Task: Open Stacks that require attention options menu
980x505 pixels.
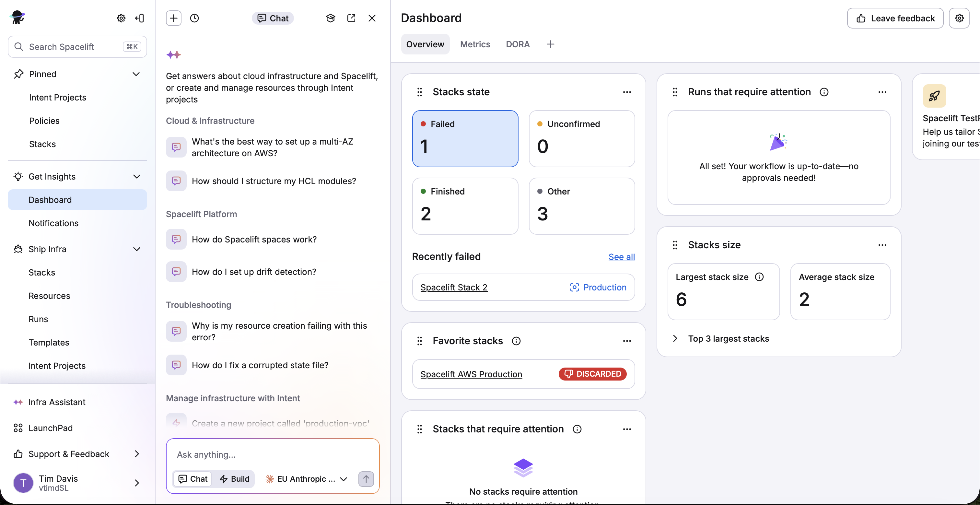Action: click(627, 429)
